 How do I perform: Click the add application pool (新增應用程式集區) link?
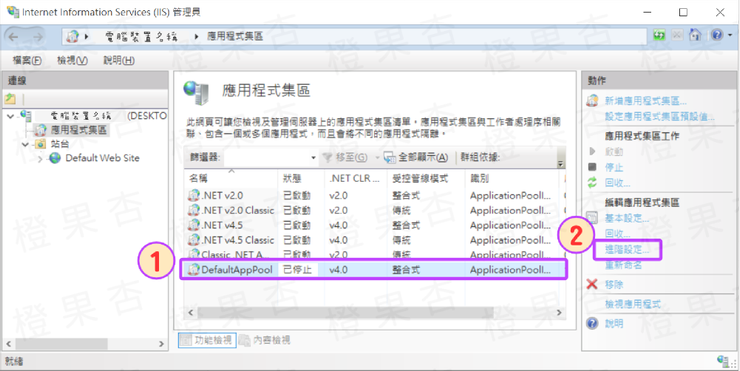tap(645, 101)
